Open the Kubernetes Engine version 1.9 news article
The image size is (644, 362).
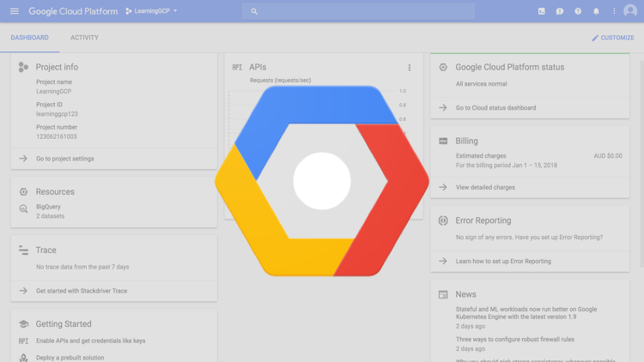tap(526, 313)
